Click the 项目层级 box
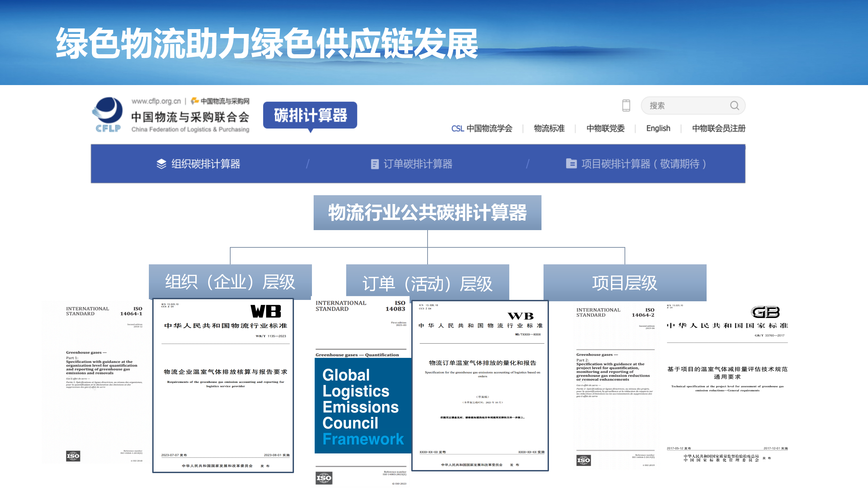 (x=625, y=283)
